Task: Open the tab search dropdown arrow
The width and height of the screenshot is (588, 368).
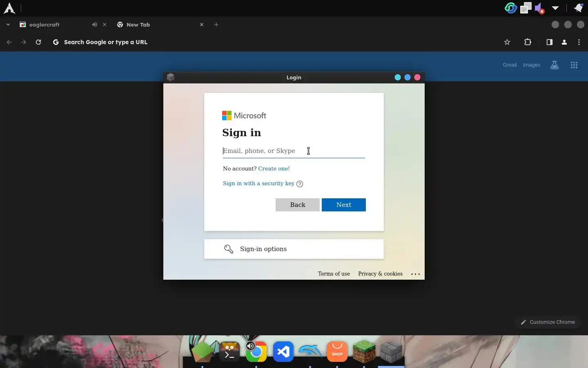Action: point(8,25)
